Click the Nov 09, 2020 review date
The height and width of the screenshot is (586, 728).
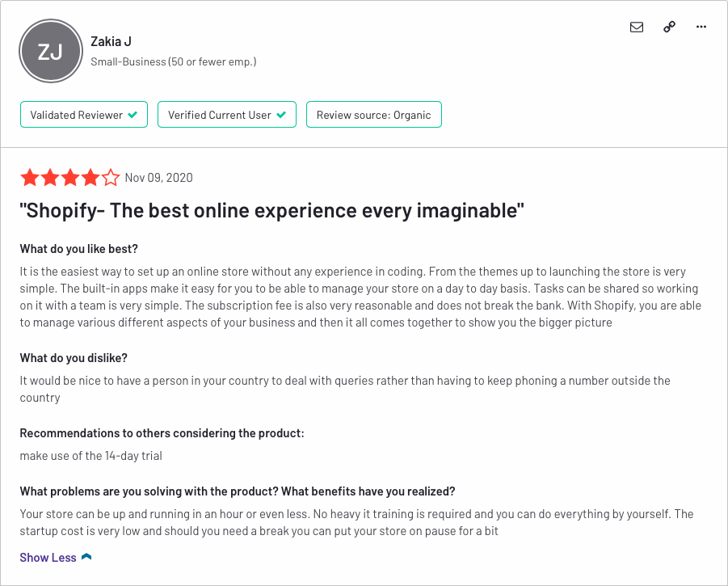click(x=159, y=178)
